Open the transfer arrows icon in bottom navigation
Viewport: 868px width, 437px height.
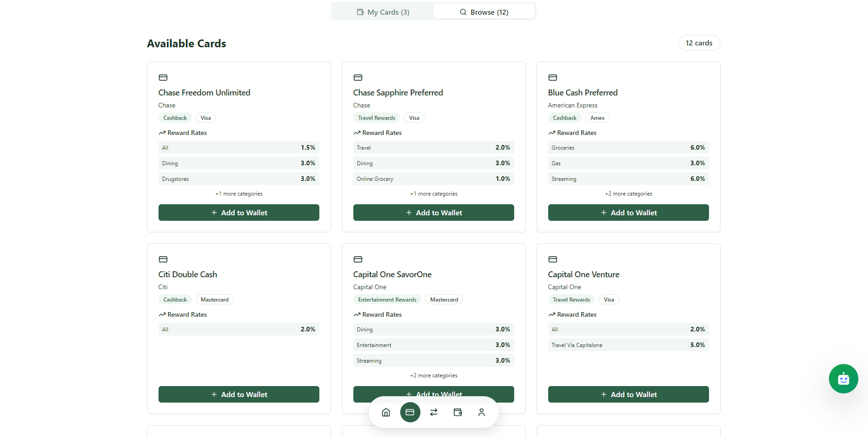click(434, 412)
